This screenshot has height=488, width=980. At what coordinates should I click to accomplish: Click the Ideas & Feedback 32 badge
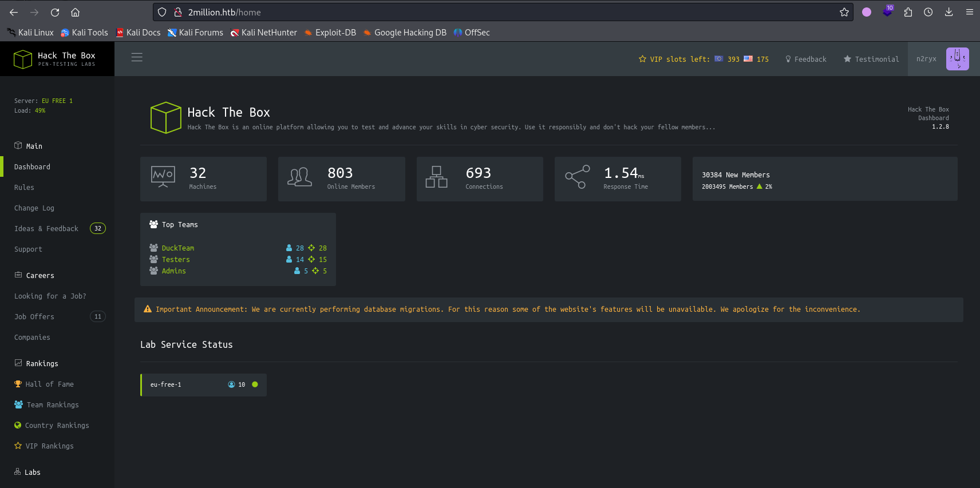(98, 228)
